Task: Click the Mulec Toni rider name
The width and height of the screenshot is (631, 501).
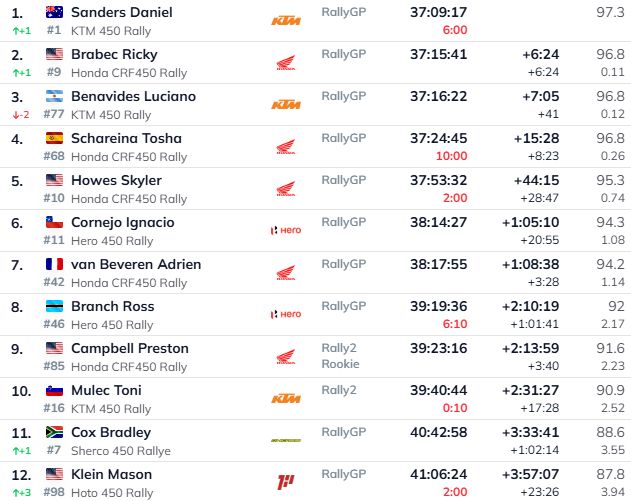Action: point(106,390)
